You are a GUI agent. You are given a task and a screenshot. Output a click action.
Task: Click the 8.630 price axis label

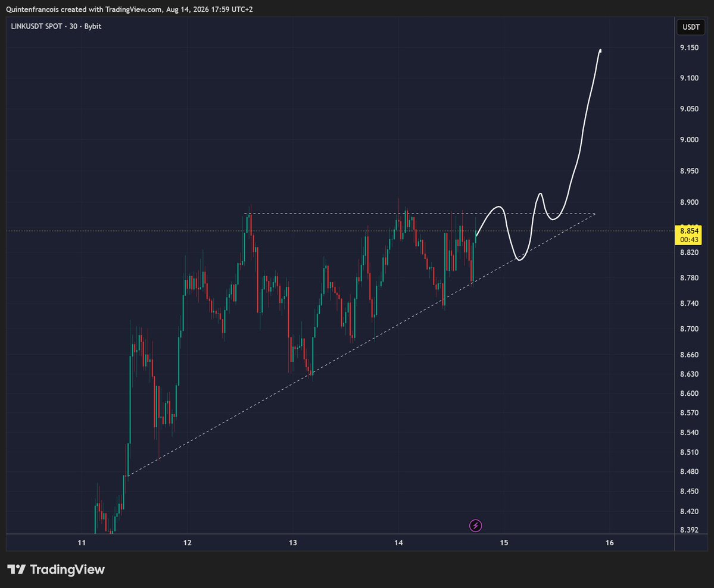pyautogui.click(x=689, y=374)
